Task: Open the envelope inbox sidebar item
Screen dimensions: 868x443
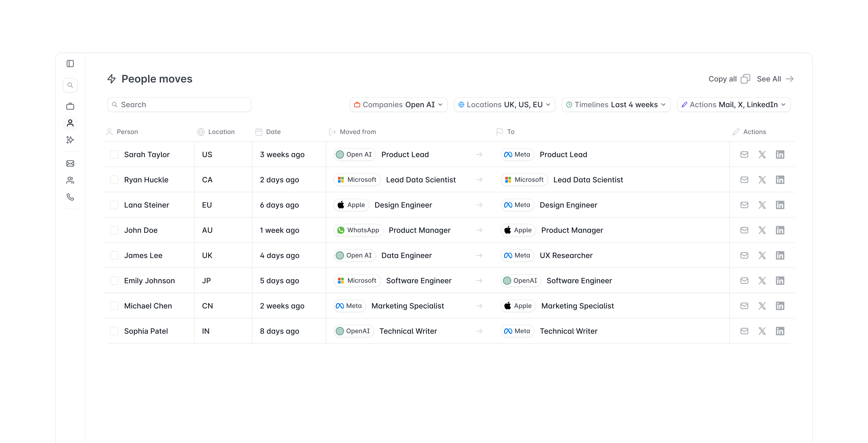Action: (70, 164)
